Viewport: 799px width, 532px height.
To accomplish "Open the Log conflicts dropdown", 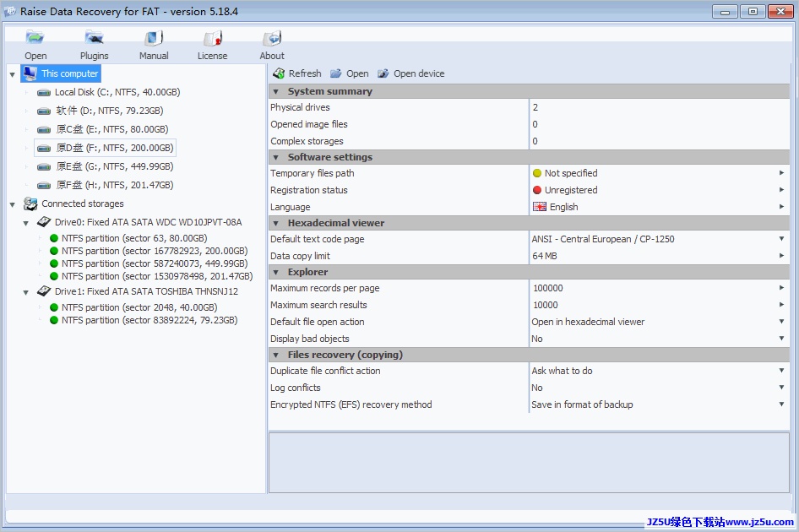I will click(781, 388).
